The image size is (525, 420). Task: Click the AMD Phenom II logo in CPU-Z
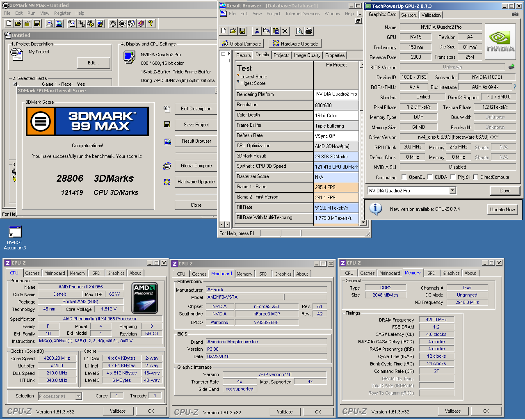coord(144,298)
